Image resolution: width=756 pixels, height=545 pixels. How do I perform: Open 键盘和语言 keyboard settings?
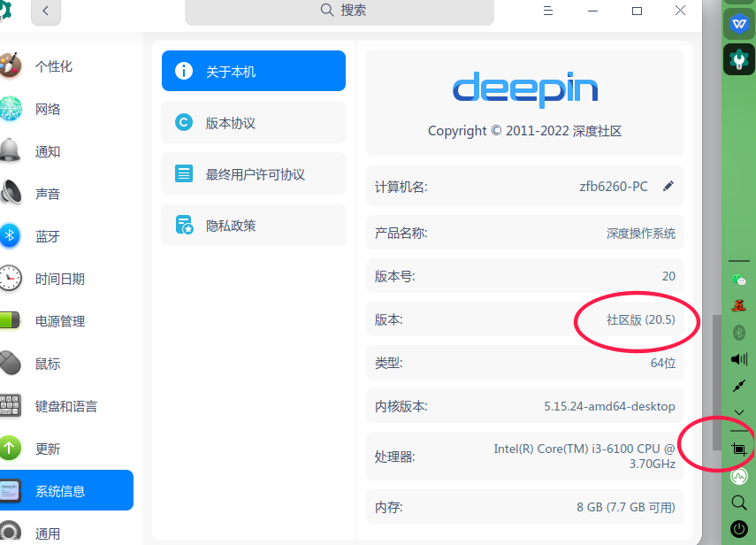pyautogui.click(x=66, y=406)
